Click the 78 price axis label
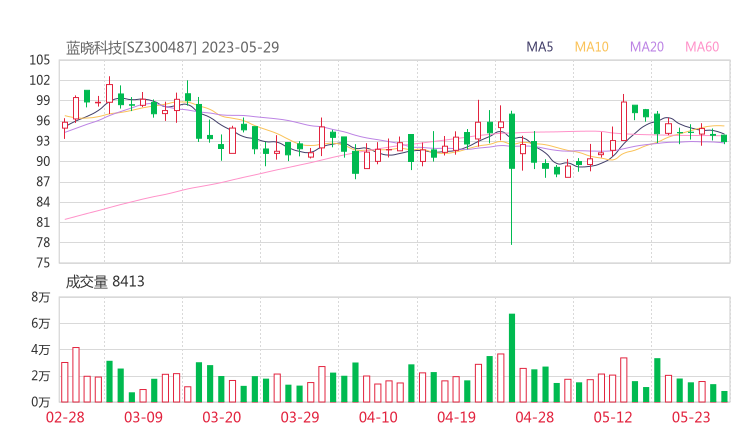The width and height of the screenshot is (740, 440). tap(43, 243)
